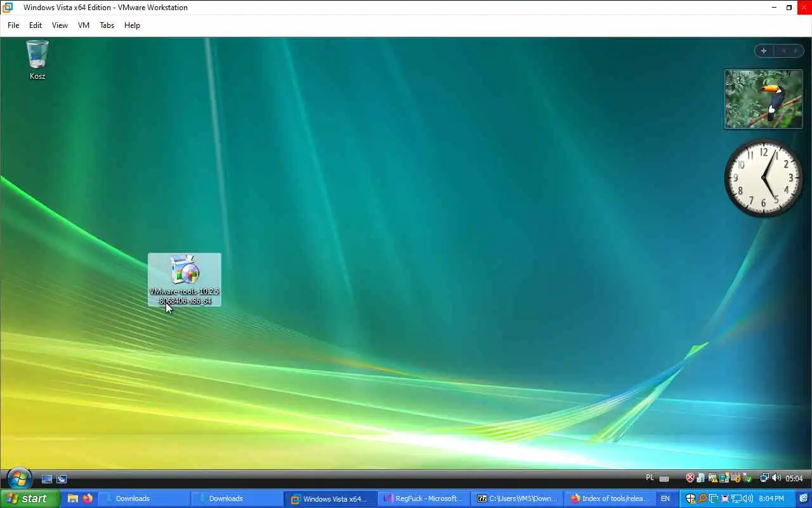Click the red security alert shield in Vista tray

coord(690,478)
